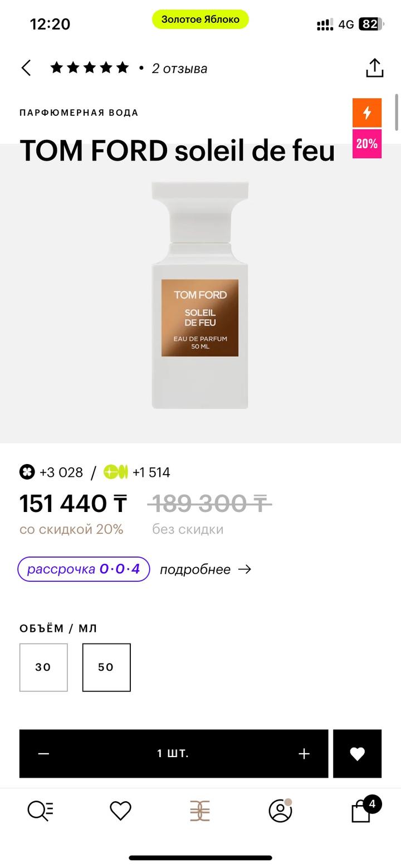This screenshot has width=401, height=868.
Task: Tap the share icon
Action: 375,68
